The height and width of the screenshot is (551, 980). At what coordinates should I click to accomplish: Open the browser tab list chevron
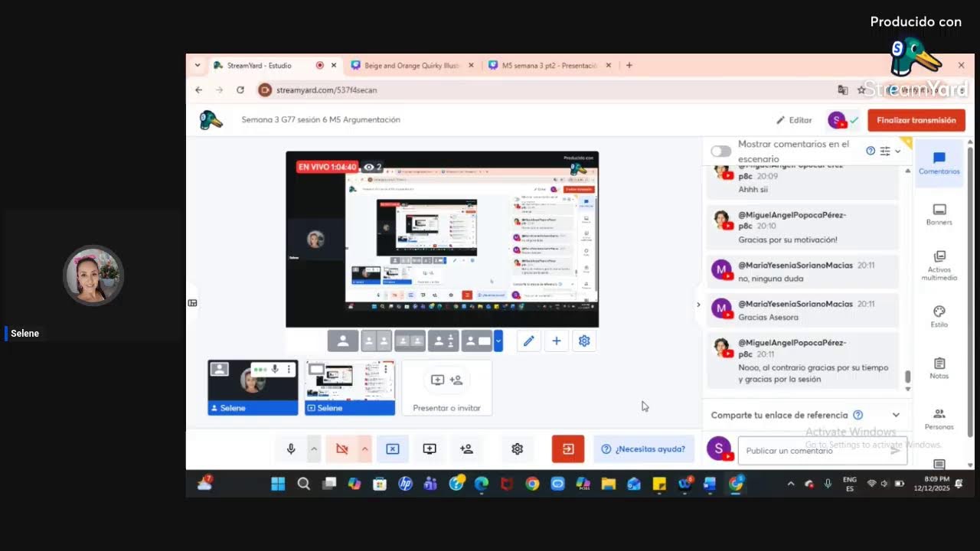[198, 66]
